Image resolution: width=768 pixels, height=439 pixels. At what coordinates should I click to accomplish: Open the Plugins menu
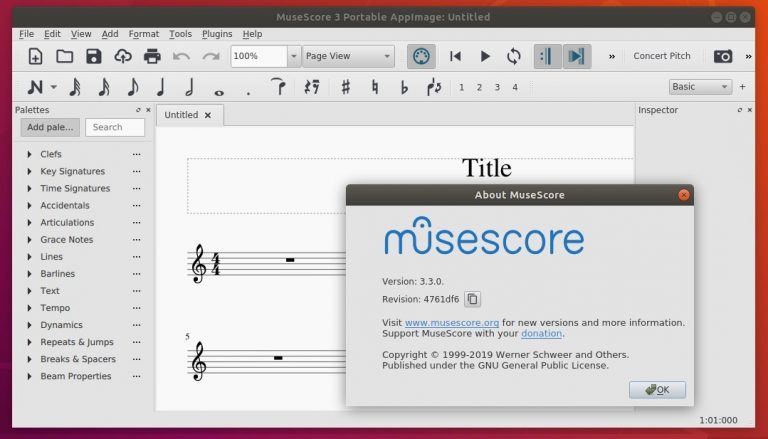point(217,34)
